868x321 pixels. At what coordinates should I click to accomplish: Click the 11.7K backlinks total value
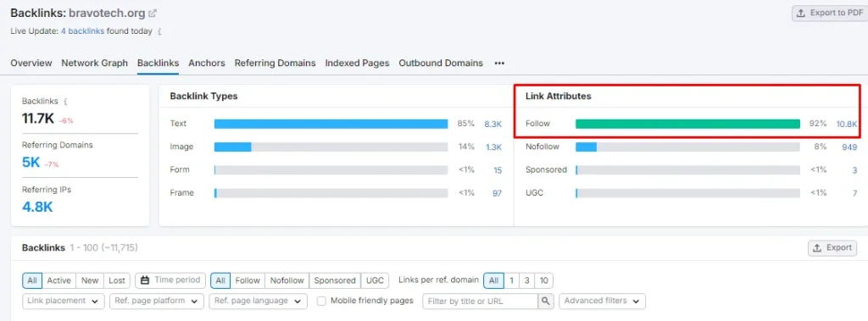(x=37, y=118)
